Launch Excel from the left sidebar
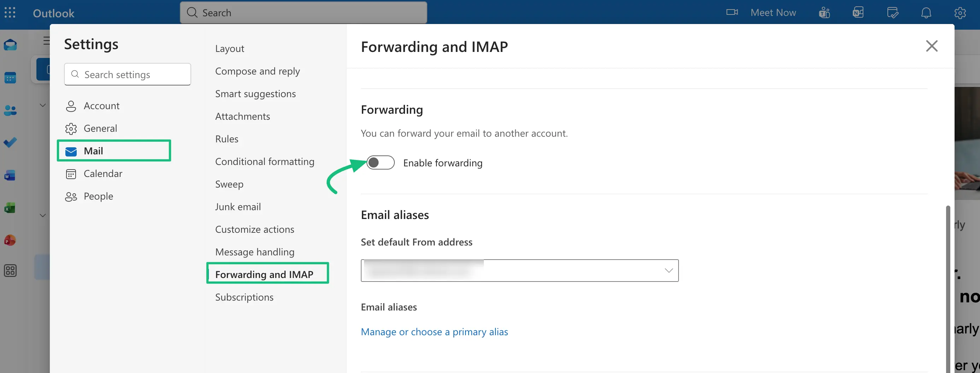The width and height of the screenshot is (980, 373). (x=10, y=208)
